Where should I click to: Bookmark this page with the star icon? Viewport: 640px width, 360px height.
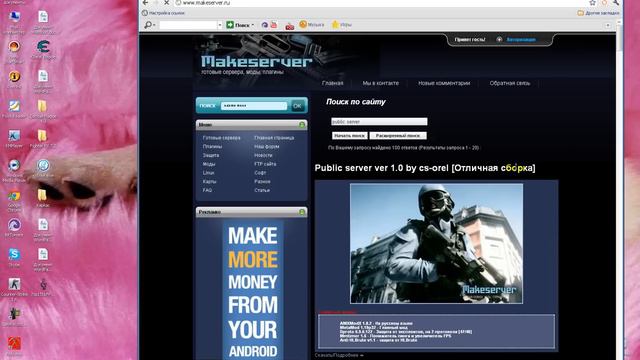592,2
